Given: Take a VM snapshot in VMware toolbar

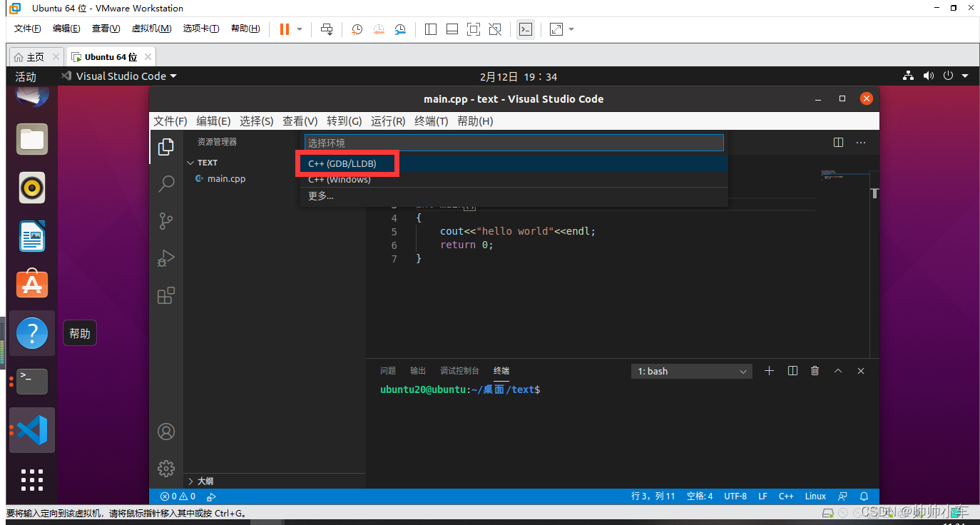Looking at the screenshot, I should tap(357, 29).
